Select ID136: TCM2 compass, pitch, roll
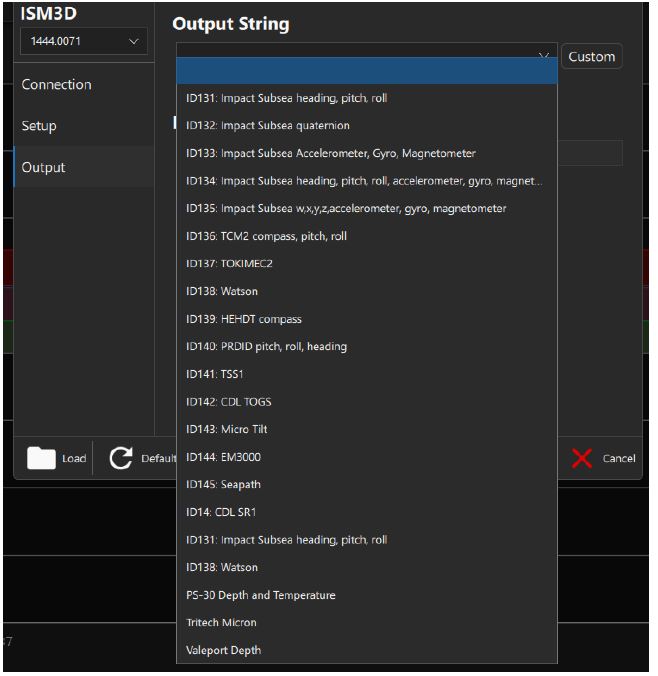This screenshot has width=658, height=676. click(x=266, y=236)
